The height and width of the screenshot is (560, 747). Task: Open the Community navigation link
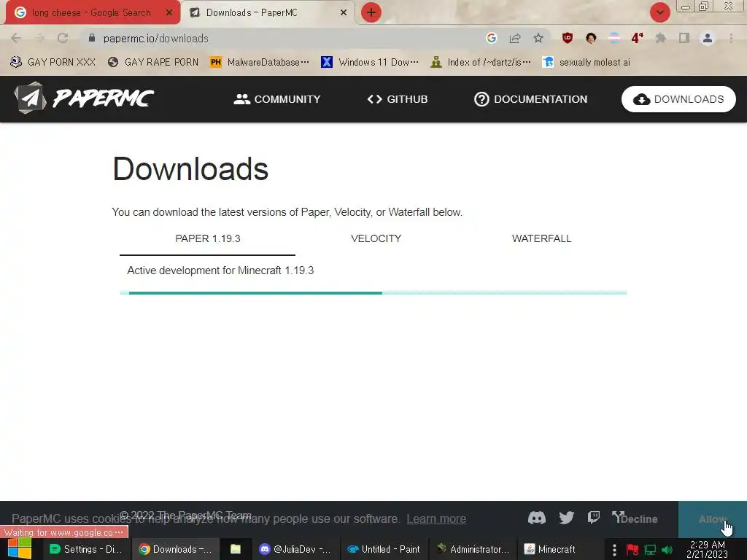pyautogui.click(x=276, y=99)
